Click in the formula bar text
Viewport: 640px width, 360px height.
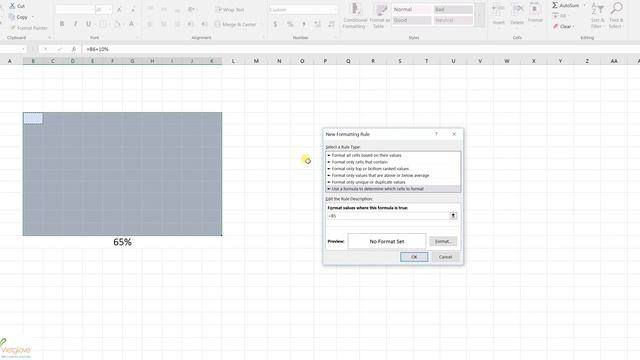98,49
